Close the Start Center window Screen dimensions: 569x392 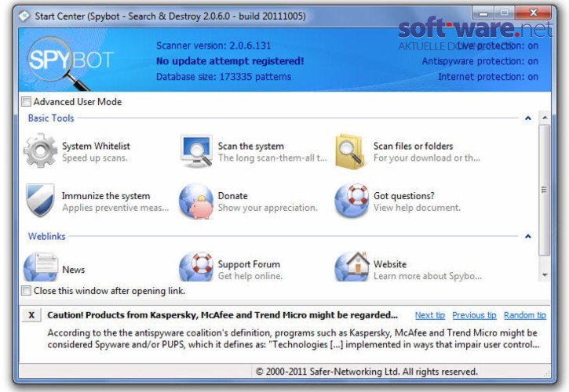click(x=533, y=13)
